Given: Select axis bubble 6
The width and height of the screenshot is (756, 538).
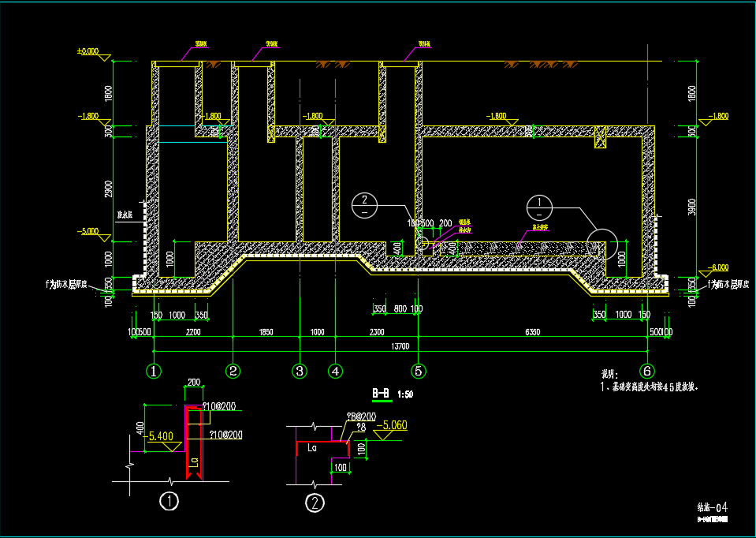Looking at the screenshot, I should pos(647,371).
